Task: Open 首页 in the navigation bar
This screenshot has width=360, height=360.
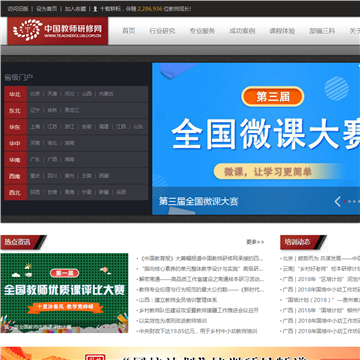Action: click(x=129, y=31)
